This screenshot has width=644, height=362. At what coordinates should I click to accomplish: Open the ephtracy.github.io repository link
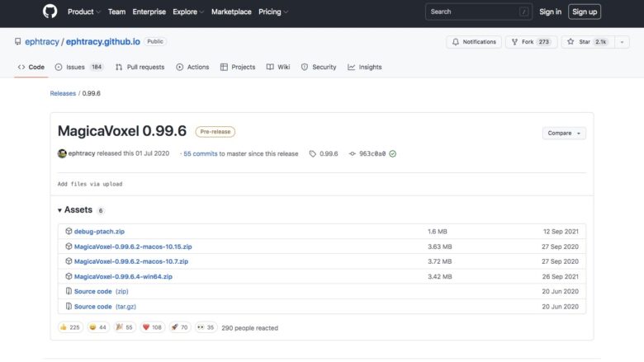pos(103,41)
